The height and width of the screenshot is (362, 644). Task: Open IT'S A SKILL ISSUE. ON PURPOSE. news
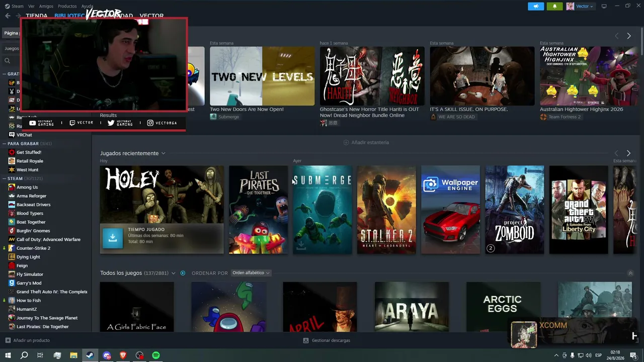tap(482, 76)
